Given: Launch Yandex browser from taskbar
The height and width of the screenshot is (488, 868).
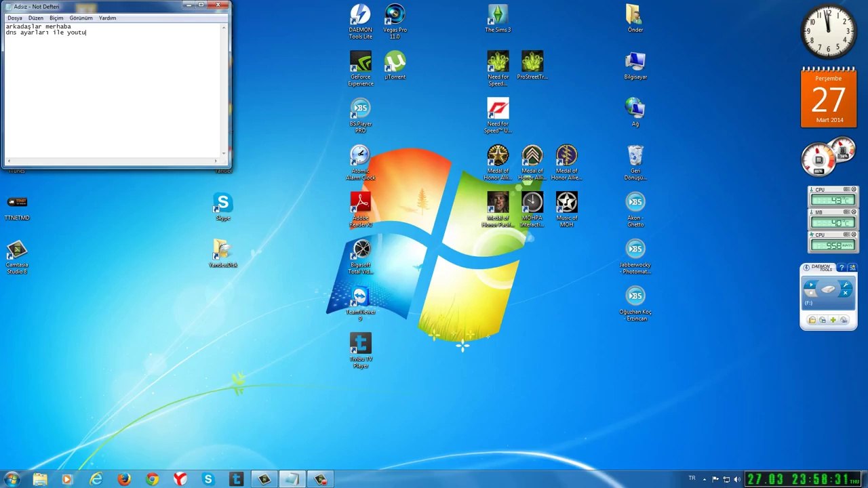Looking at the screenshot, I should [x=180, y=479].
